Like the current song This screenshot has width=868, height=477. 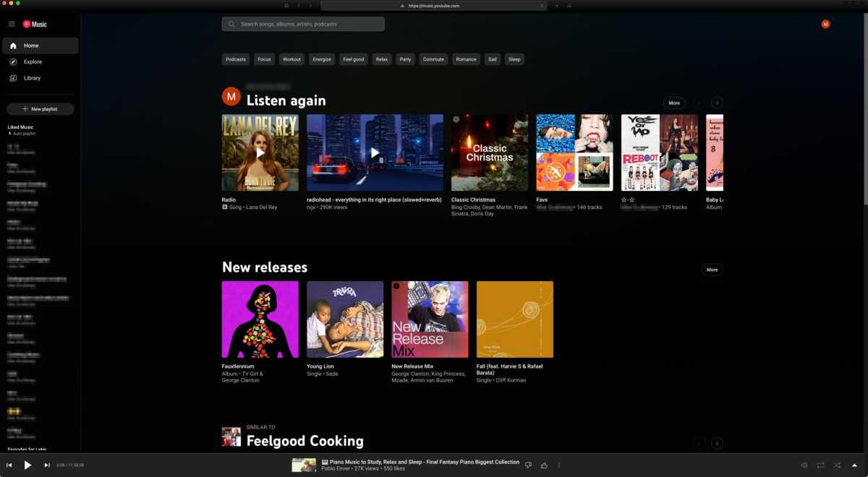click(x=544, y=465)
